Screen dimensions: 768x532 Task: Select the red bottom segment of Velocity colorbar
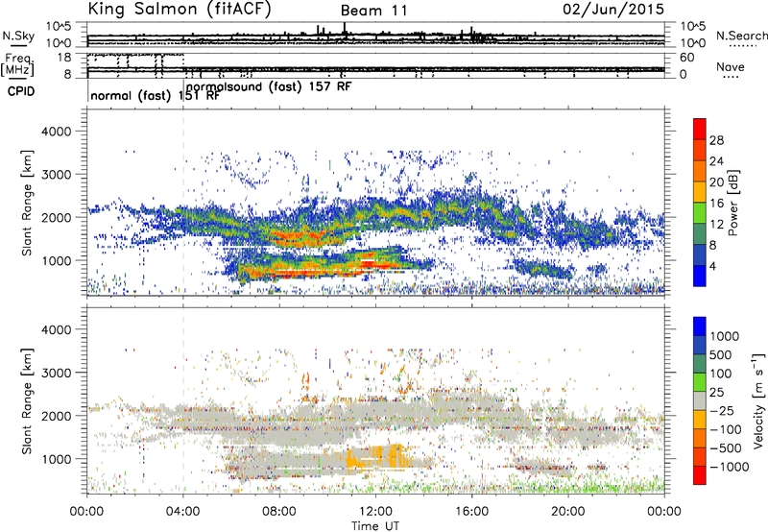pyautogui.click(x=700, y=475)
